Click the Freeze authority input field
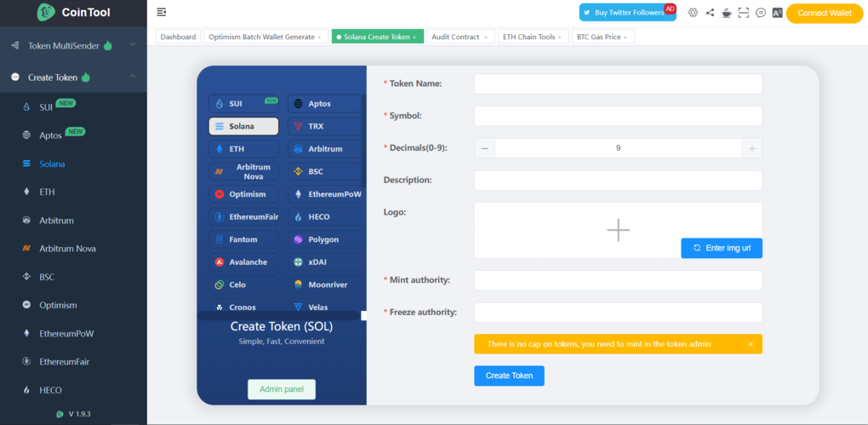 (x=619, y=313)
